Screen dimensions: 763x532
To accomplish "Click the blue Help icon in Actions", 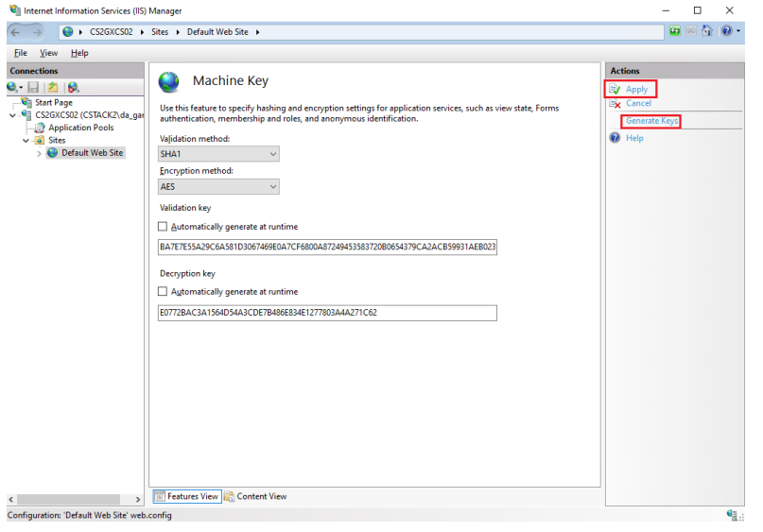I will [616, 138].
